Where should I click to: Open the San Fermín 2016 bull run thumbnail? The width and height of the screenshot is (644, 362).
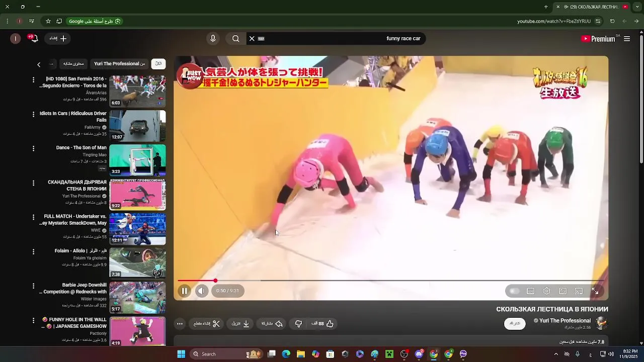tap(137, 92)
